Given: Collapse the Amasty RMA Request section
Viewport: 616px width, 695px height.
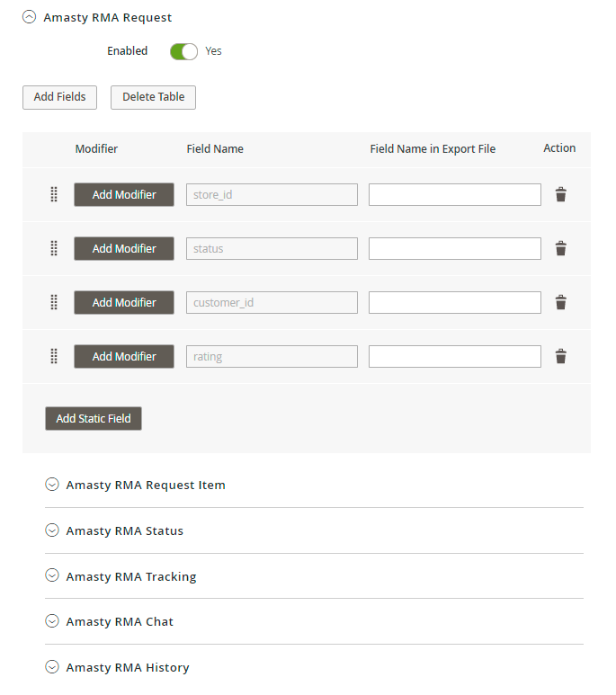Looking at the screenshot, I should (30, 17).
